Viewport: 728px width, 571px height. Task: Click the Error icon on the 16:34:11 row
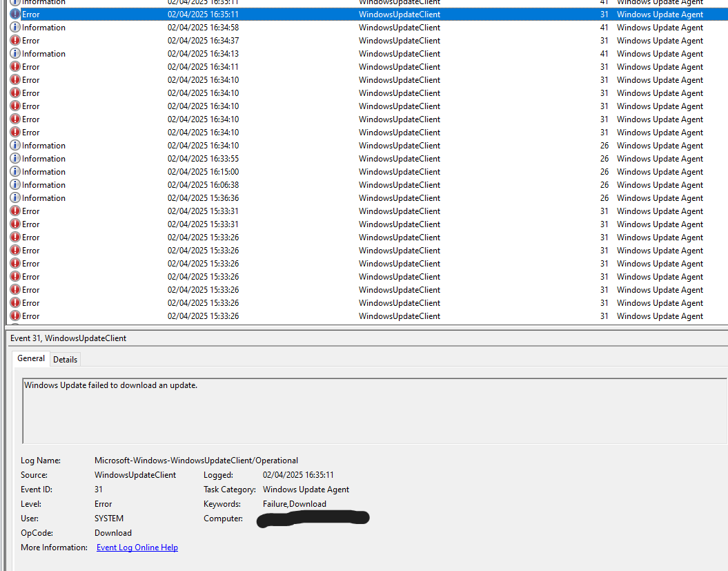pos(15,66)
